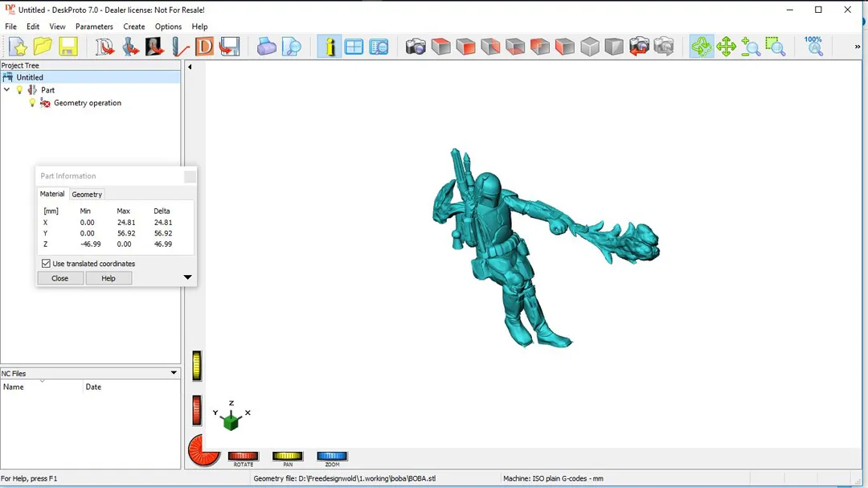Select the Geometry operation tree item
868x488 pixels.
click(x=88, y=103)
